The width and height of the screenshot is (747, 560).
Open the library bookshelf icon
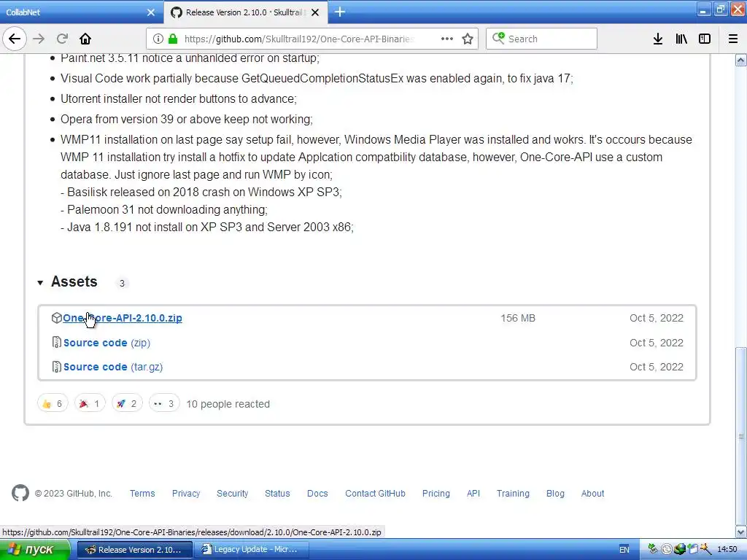click(681, 39)
